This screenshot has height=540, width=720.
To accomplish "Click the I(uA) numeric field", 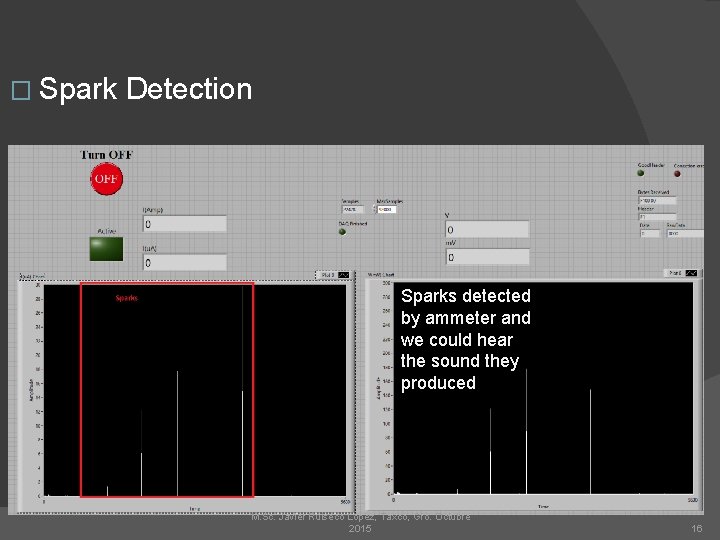I will [185, 263].
